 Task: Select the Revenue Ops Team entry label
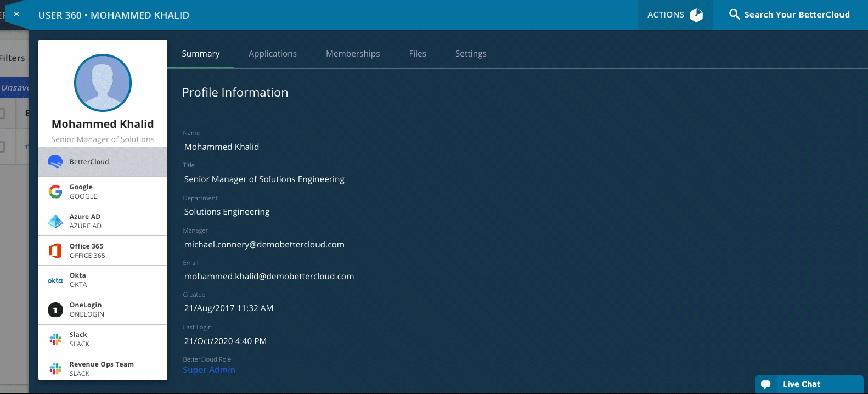coord(102,369)
